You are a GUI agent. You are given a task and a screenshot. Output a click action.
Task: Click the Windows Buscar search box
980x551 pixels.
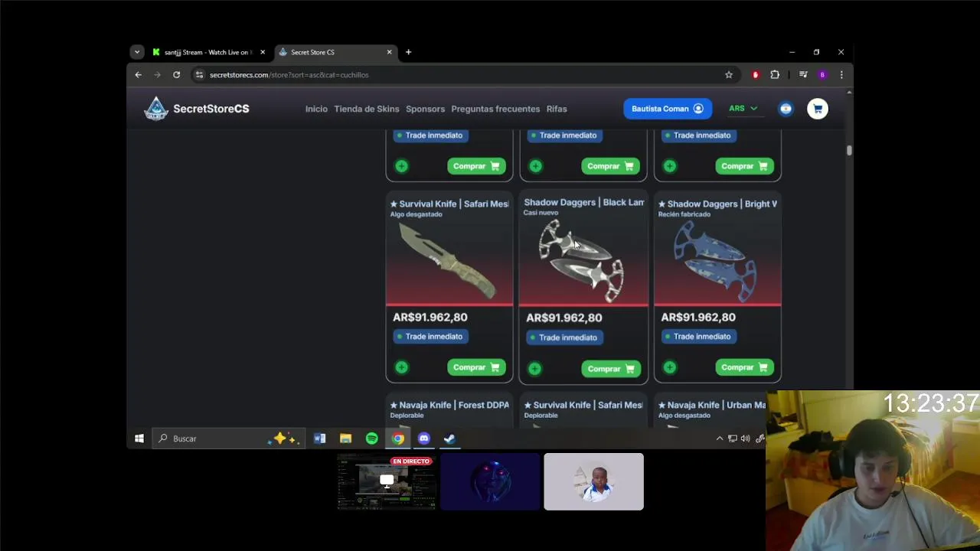click(x=228, y=439)
